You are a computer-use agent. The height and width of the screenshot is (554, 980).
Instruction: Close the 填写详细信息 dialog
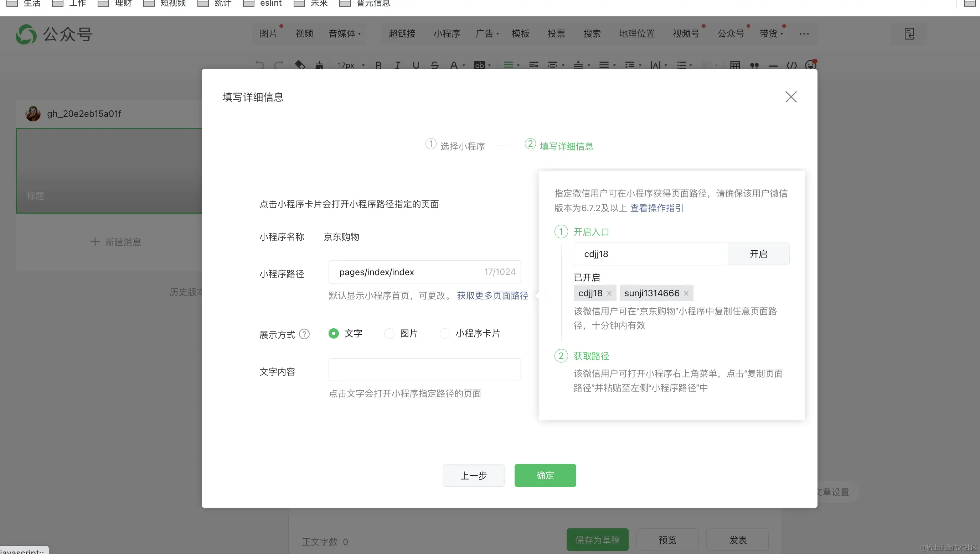[x=791, y=96]
